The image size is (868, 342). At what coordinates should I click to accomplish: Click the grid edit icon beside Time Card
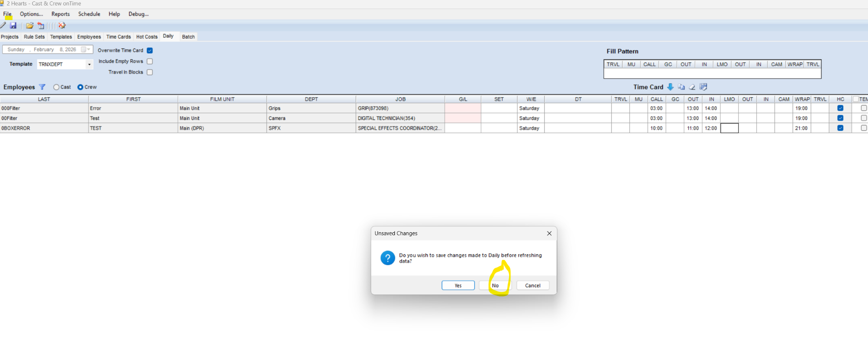[703, 87]
